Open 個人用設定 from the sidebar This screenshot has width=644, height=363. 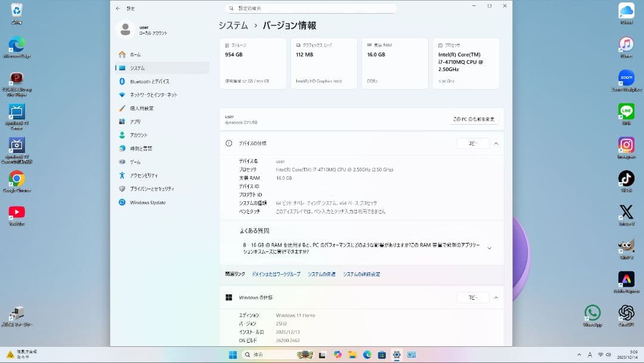[x=139, y=108]
